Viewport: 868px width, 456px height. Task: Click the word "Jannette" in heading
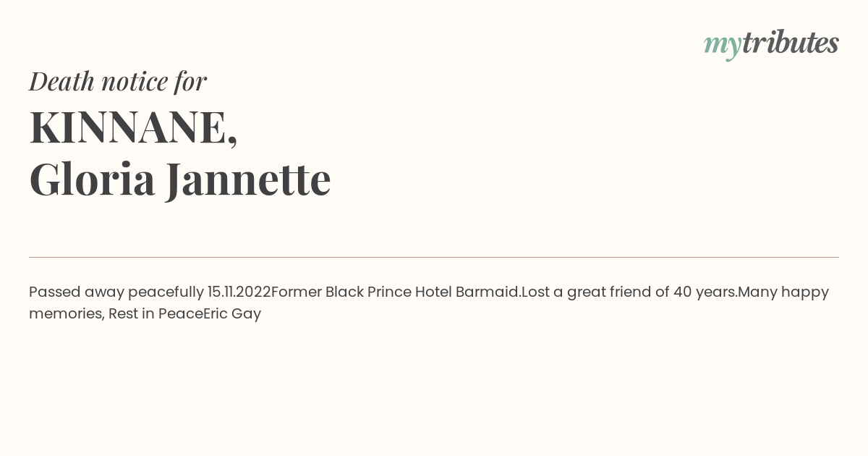(248, 180)
